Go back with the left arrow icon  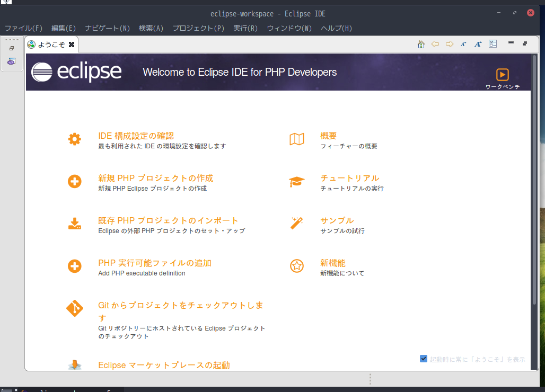(435, 44)
